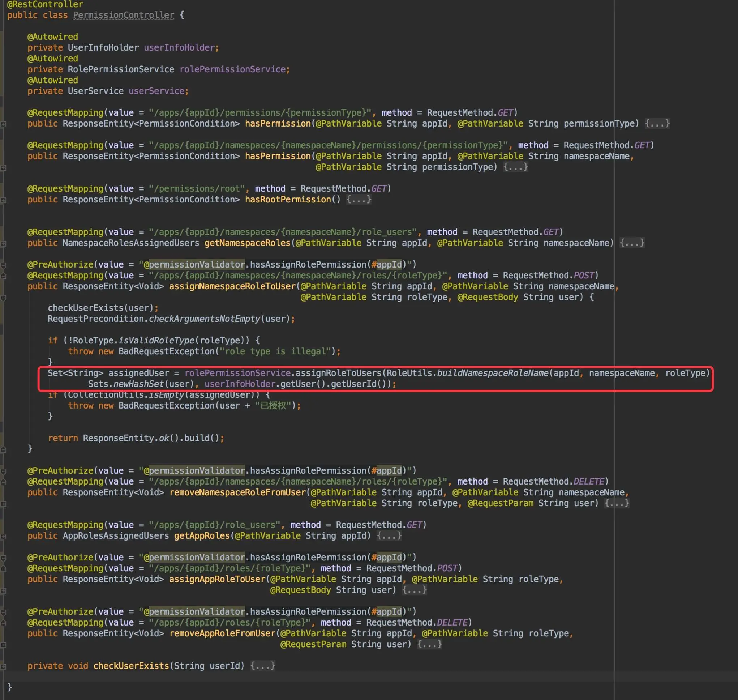Click buildNamespaceRoleName in the red highlighted line
Screen dimensions: 738x700
[x=492, y=373]
